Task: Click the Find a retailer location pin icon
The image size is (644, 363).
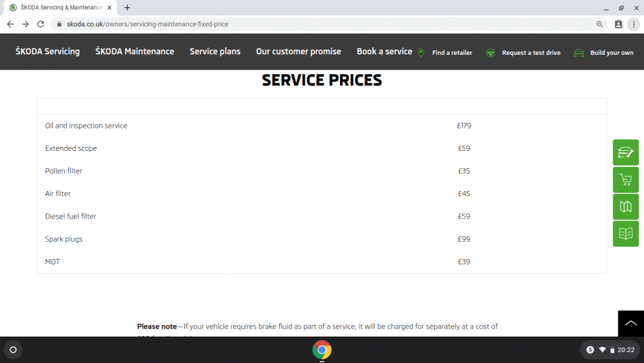Action: click(x=421, y=53)
